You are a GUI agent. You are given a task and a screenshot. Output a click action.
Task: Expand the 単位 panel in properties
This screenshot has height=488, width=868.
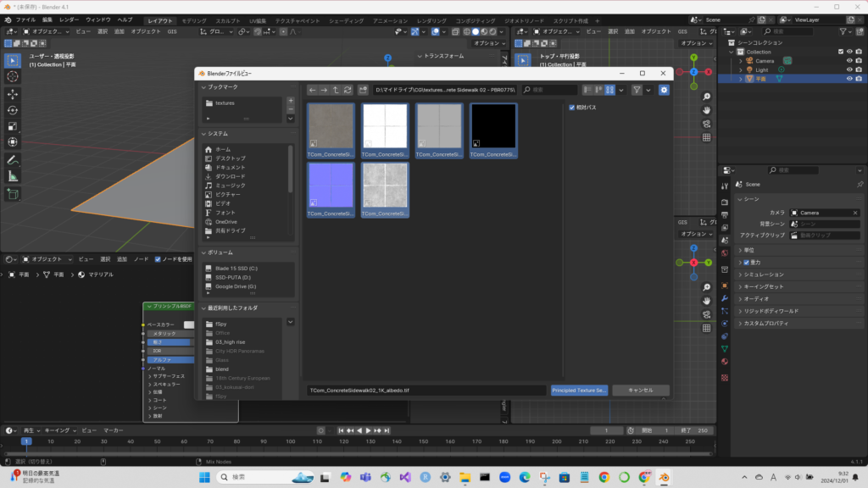coord(740,250)
